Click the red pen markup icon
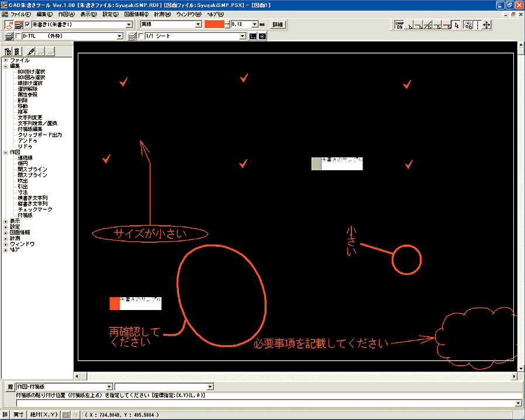The width and height of the screenshot is (525, 420). tap(9, 25)
